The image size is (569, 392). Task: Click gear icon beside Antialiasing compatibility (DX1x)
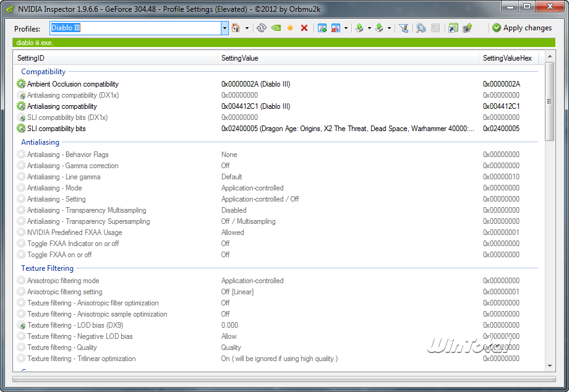[x=21, y=95]
